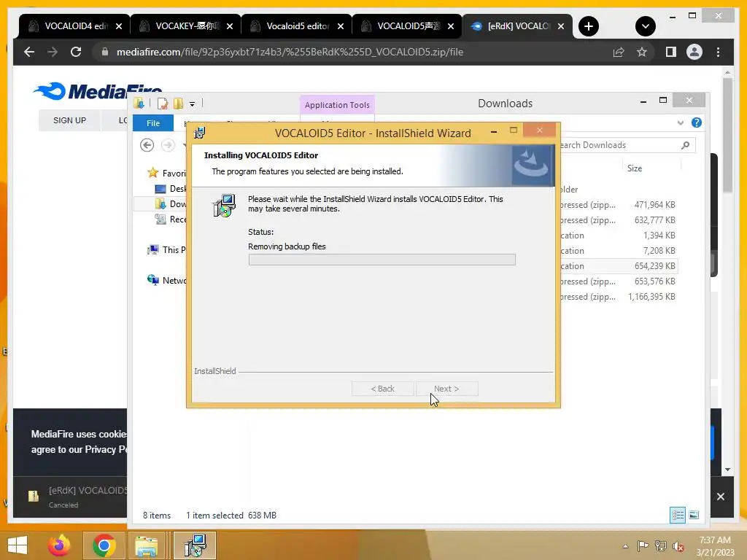The width and height of the screenshot is (747, 560).
Task: Click SIGN UP on MediaFire
Action: [x=69, y=120]
